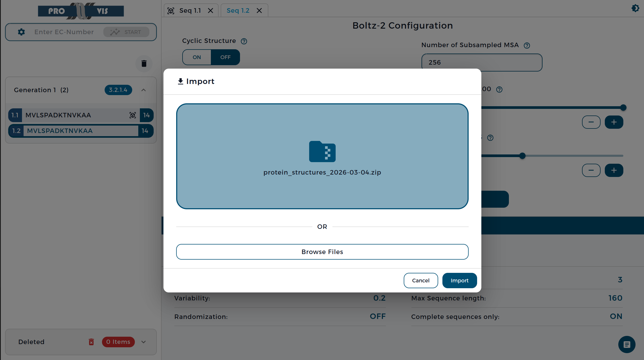Click the help icon beside the lower slider
This screenshot has height=360, width=644.
click(490, 138)
